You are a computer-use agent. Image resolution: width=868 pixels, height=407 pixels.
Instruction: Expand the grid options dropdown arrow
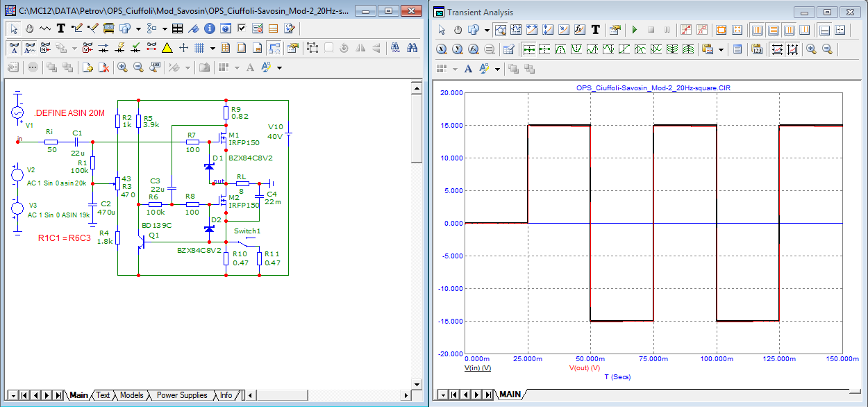(x=212, y=48)
